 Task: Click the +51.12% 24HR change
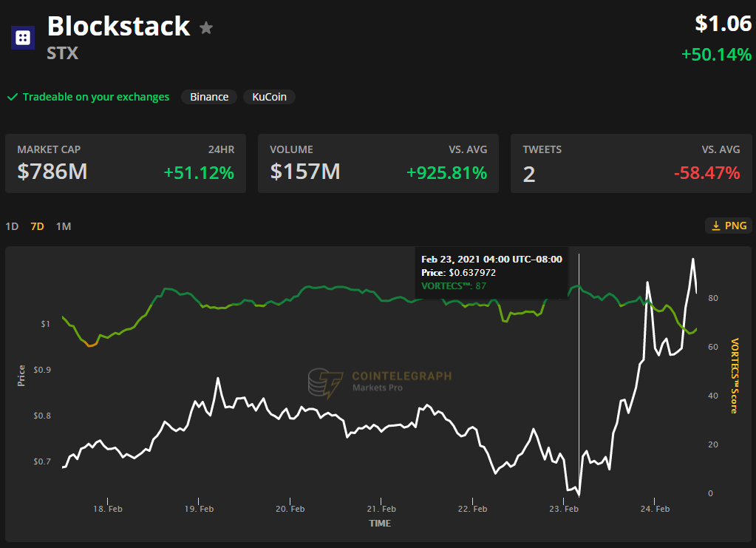tap(199, 173)
